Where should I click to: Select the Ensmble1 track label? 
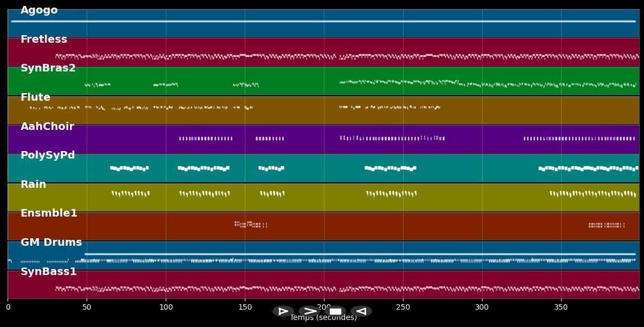pos(48,213)
